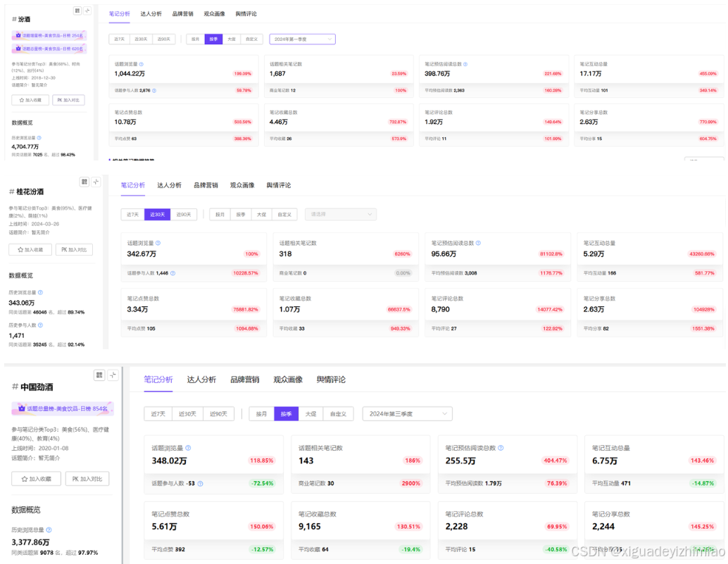Select 近7天 range in the 中国劲酒 panel
The width and height of the screenshot is (728, 564).
(158, 413)
